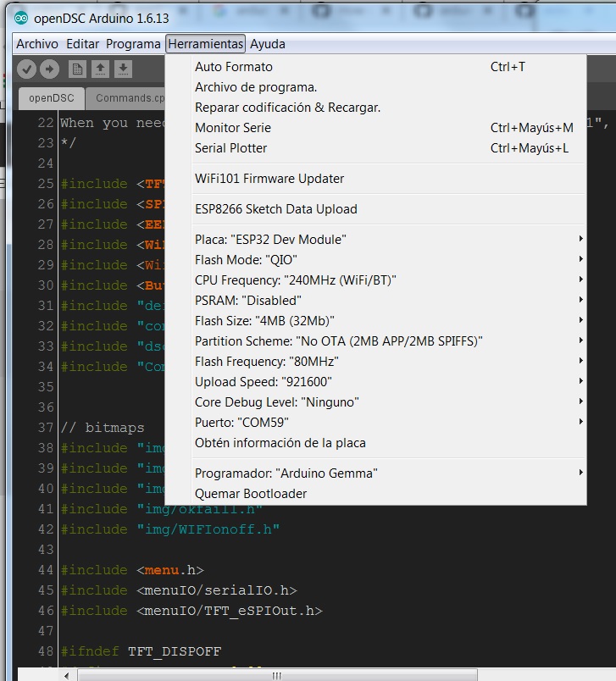Open the Ayuda menu
This screenshot has height=681, width=616.
[268, 44]
